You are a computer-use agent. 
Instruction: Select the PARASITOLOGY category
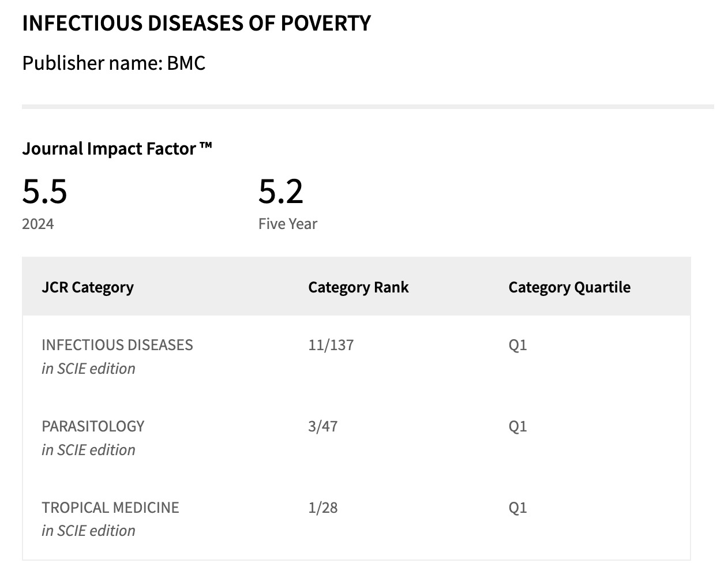[x=93, y=426]
